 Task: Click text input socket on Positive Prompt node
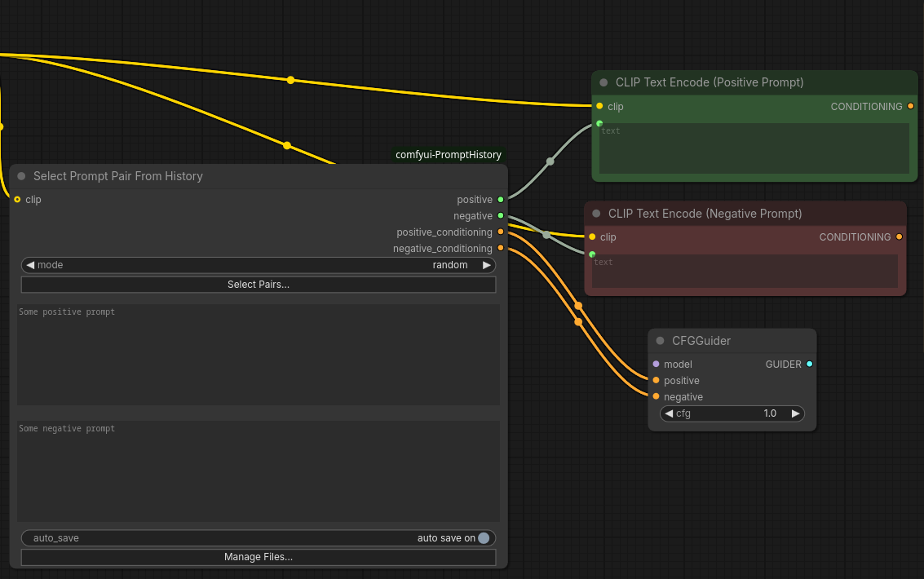click(x=599, y=124)
